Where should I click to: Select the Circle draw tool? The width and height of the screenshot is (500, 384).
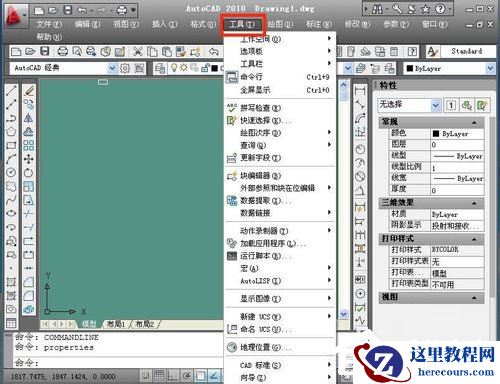11,172
